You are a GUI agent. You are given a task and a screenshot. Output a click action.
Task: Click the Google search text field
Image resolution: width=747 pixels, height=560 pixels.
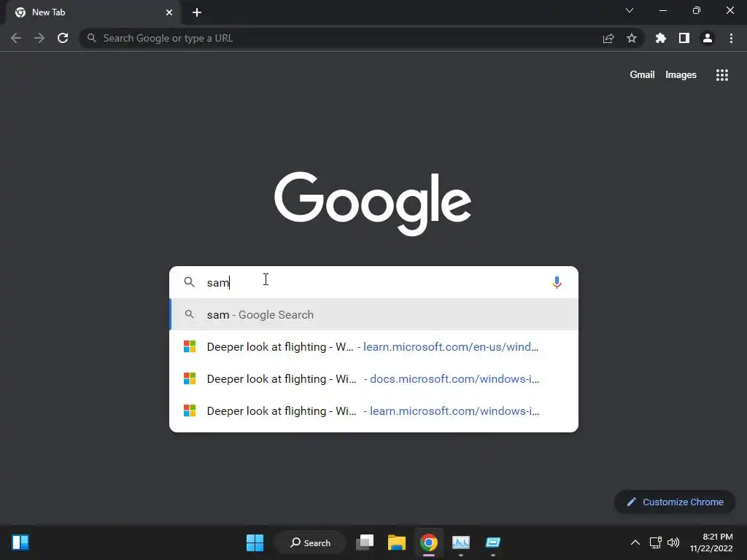point(374,282)
